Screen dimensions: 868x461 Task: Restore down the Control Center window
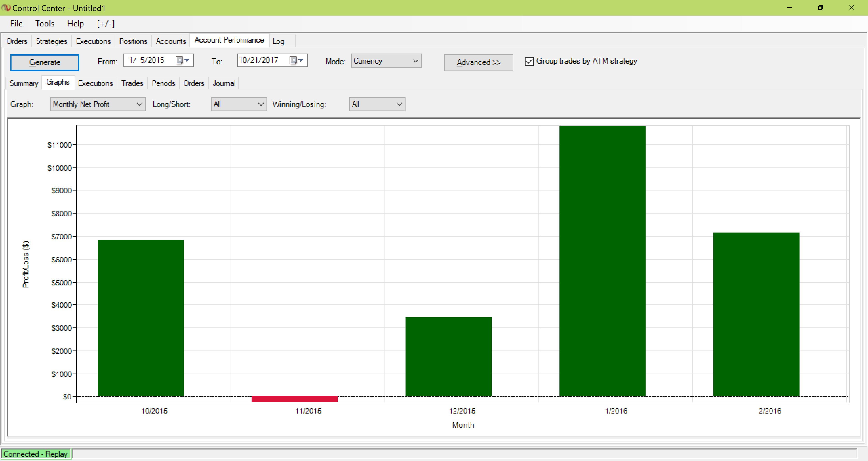click(820, 7)
